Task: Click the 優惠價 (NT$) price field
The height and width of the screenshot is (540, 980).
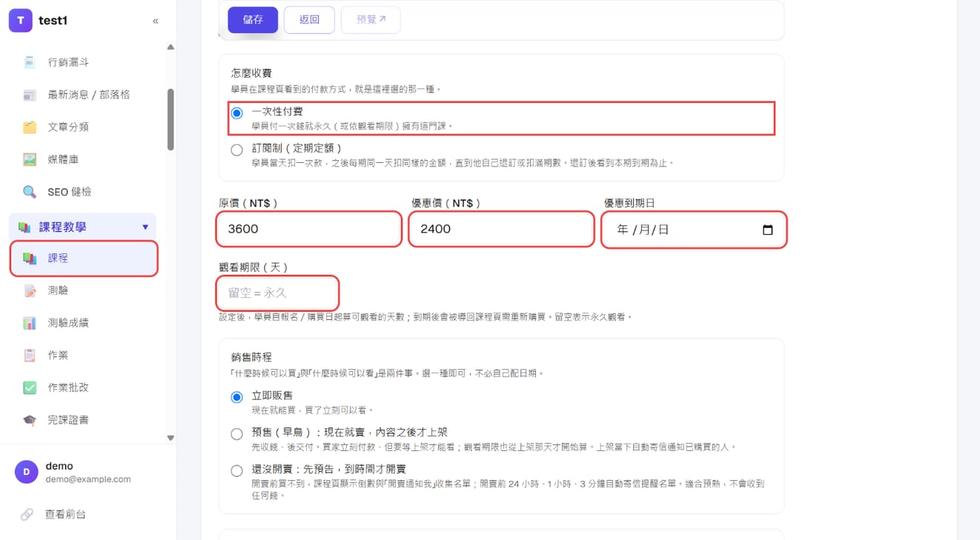Action: click(x=502, y=229)
